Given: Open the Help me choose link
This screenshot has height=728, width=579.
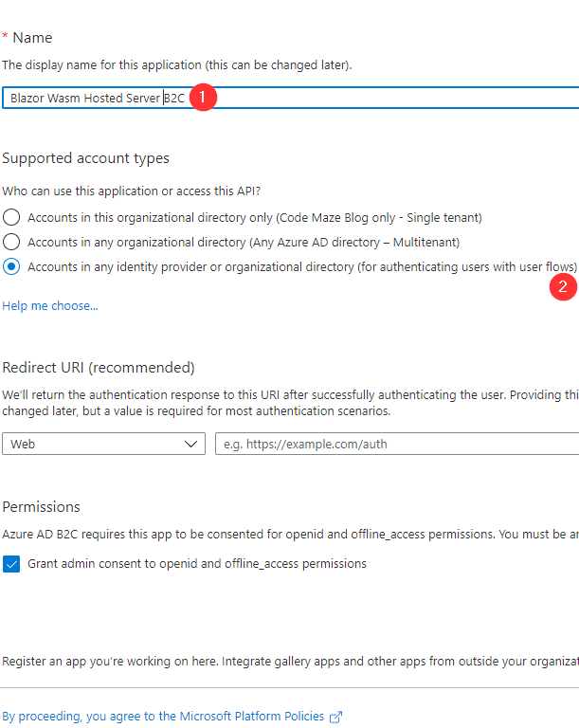Looking at the screenshot, I should (x=50, y=306).
